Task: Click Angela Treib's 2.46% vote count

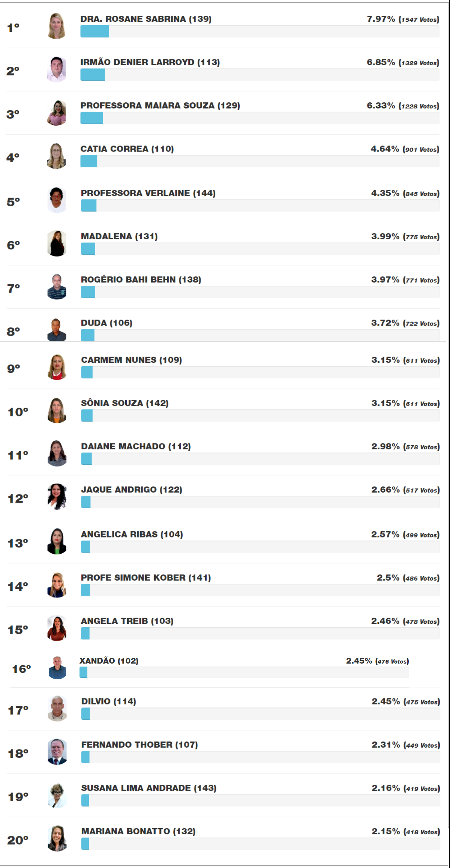Action: click(x=405, y=621)
